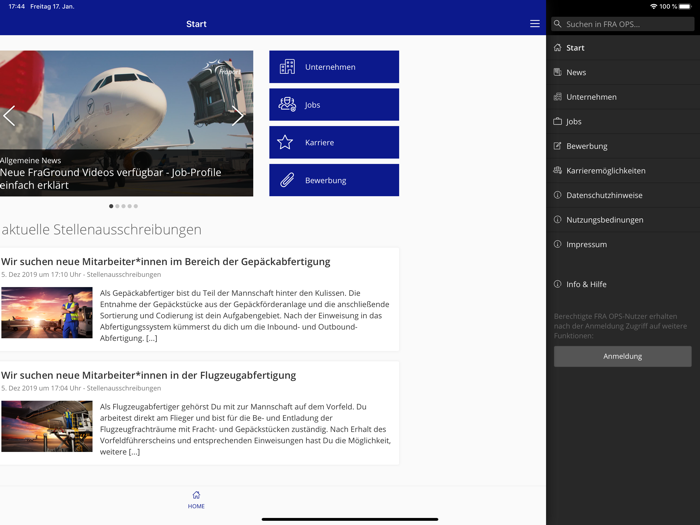Image resolution: width=700 pixels, height=525 pixels.
Task: Click the building icon on Unternehmen tile
Action: coord(287,67)
